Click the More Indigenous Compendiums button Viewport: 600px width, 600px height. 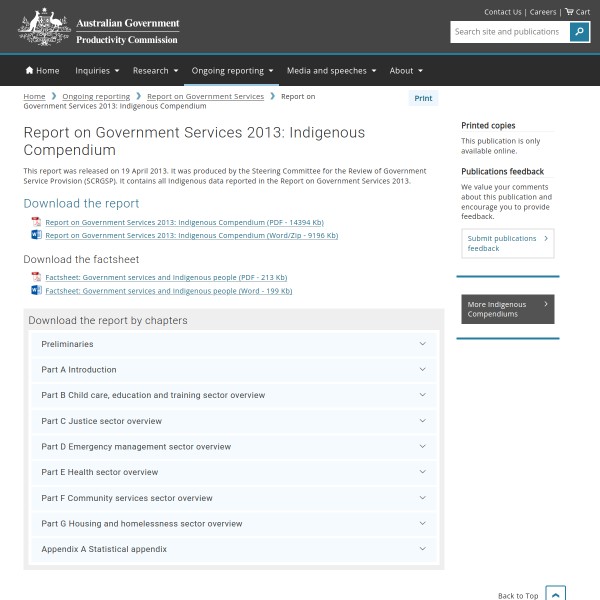(506, 309)
